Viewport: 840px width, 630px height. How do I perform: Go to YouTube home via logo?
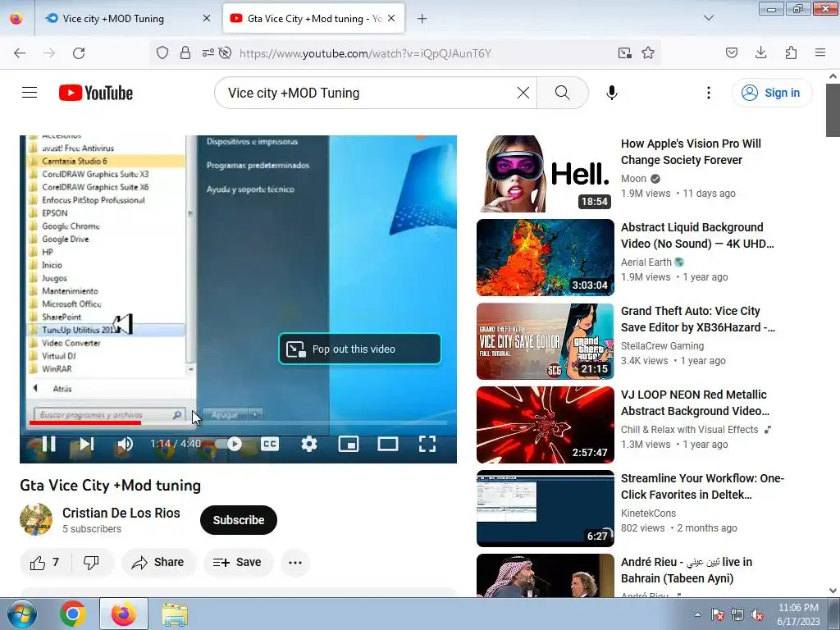click(96, 93)
